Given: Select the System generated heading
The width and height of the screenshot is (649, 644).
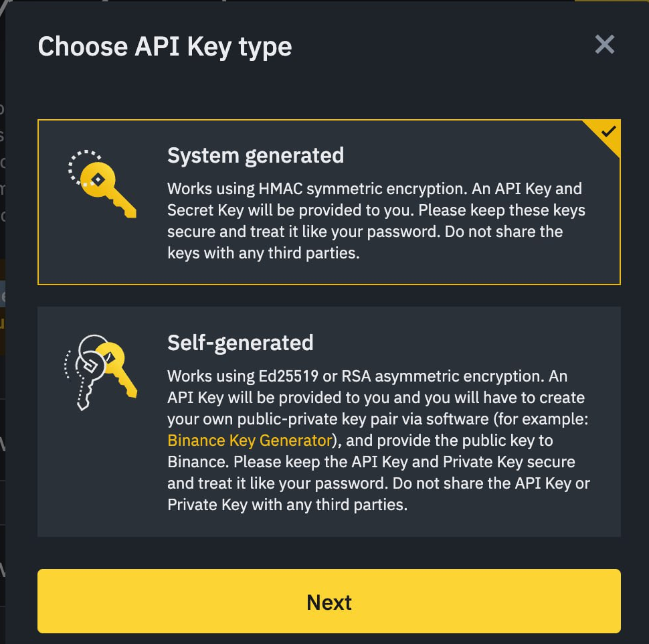Looking at the screenshot, I should 256,156.
